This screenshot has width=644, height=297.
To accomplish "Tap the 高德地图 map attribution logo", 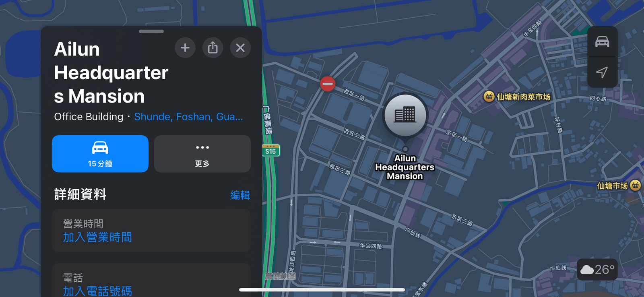I will [x=280, y=276].
